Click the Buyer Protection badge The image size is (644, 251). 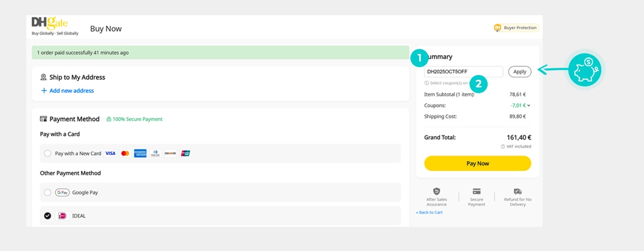click(516, 28)
